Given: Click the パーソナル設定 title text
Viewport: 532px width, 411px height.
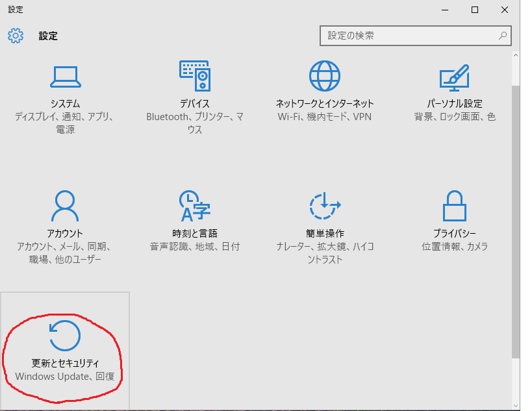Looking at the screenshot, I should click(x=455, y=103).
